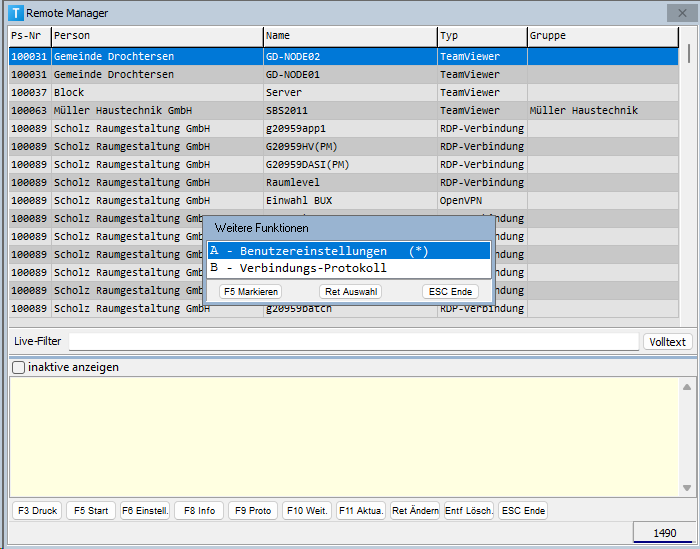Show details with F8 Info button

tap(199, 511)
